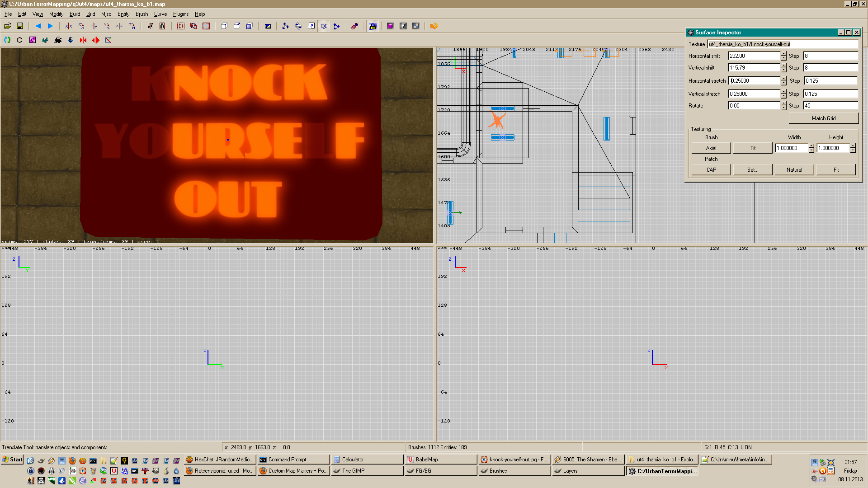The image size is (868, 488).
Task: Decrease Rotate value with spinner arrow
Action: tap(783, 108)
